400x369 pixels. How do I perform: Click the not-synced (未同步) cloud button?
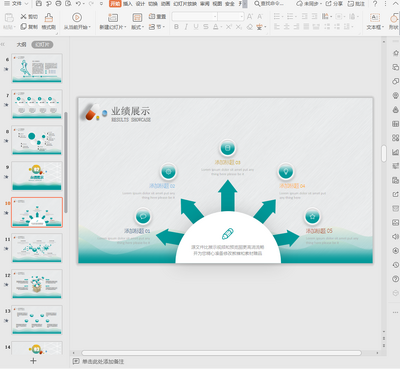pos(309,4)
